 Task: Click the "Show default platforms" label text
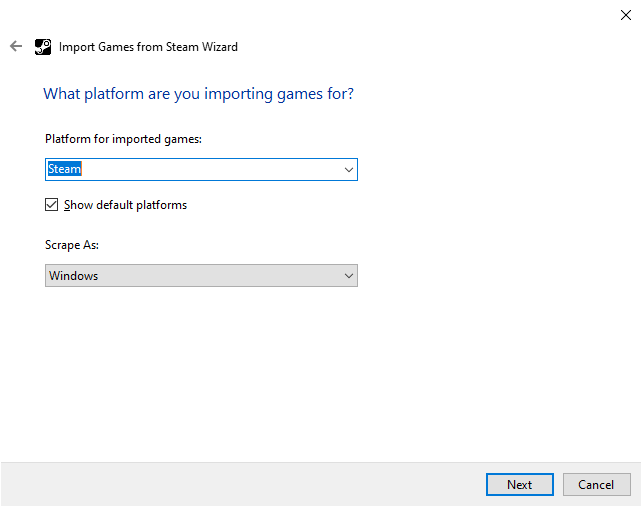125,205
